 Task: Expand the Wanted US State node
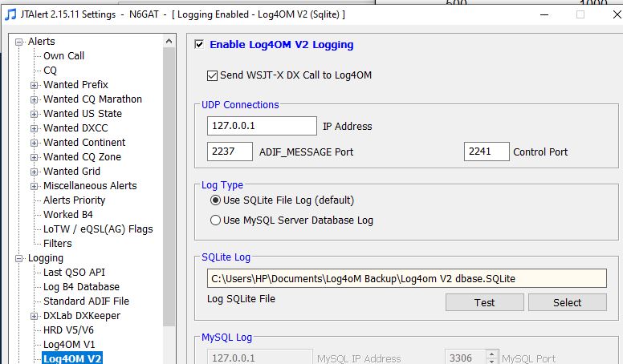[35, 114]
